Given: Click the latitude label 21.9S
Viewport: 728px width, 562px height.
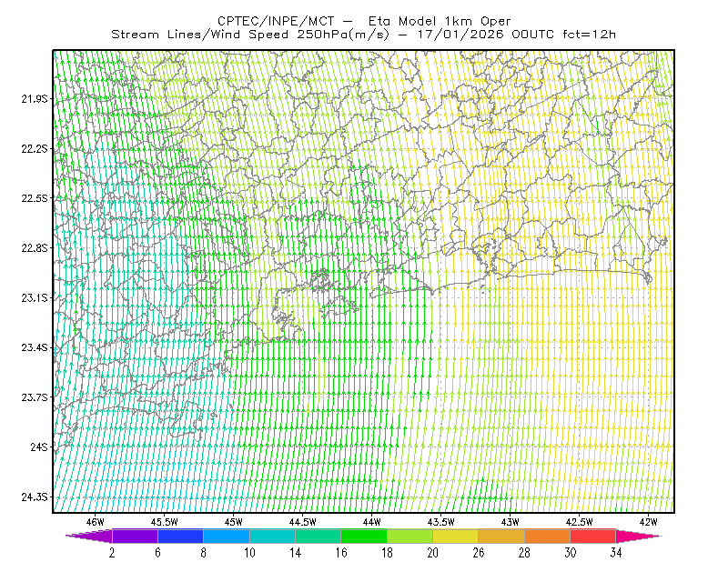Looking at the screenshot, I should [x=35, y=99].
